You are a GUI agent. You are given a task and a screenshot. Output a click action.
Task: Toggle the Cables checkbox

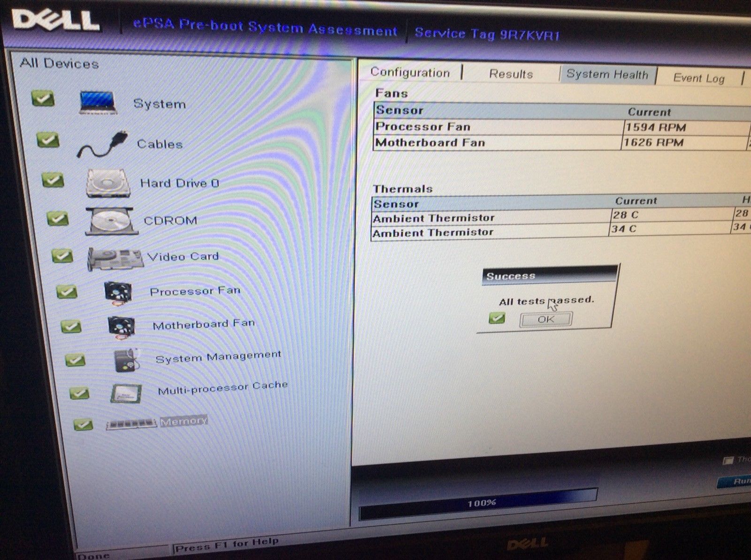coord(48,140)
